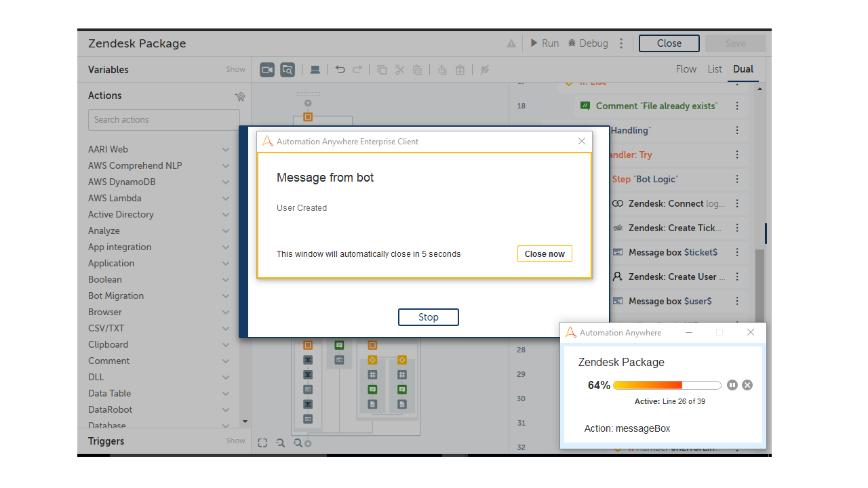The image size is (868, 488).
Task: Cut the selected action
Action: pyautogui.click(x=399, y=69)
